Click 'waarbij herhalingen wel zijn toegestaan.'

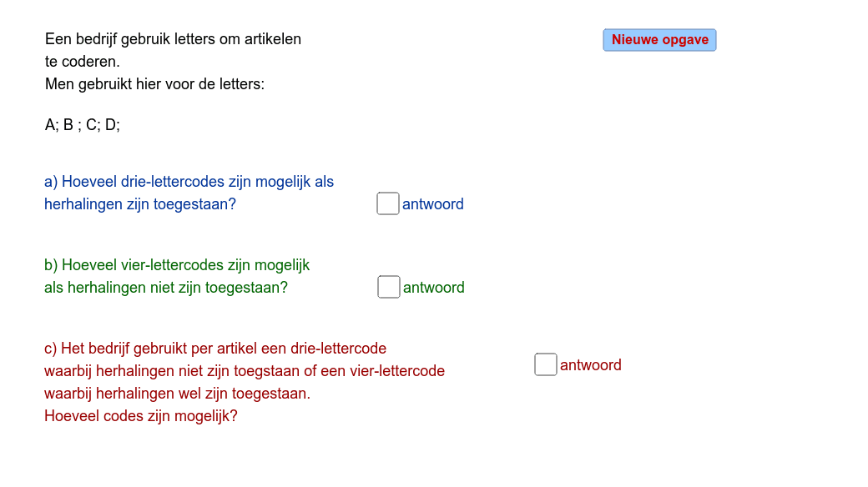point(177,394)
